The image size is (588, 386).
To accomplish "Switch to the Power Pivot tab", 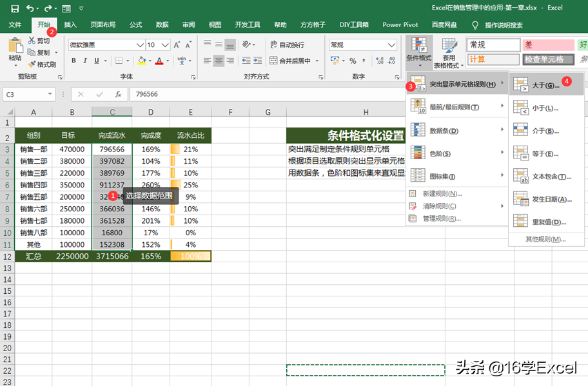I will (400, 24).
